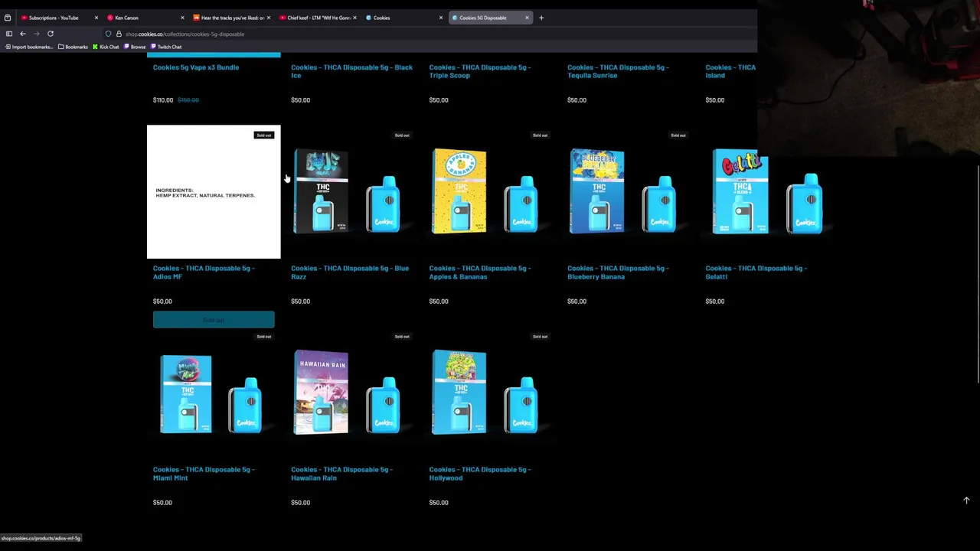Close the Subscriptions - YouTube tab
Screen dimensions: 980x551
click(96, 18)
